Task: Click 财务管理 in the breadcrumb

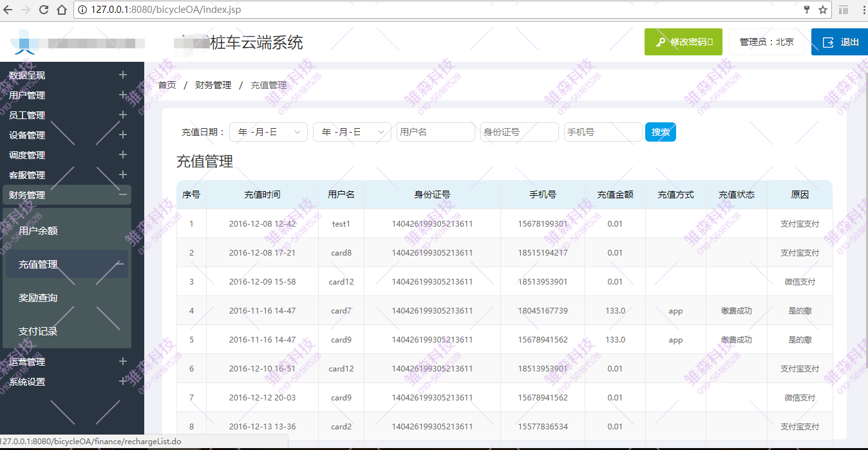Action: pos(213,84)
